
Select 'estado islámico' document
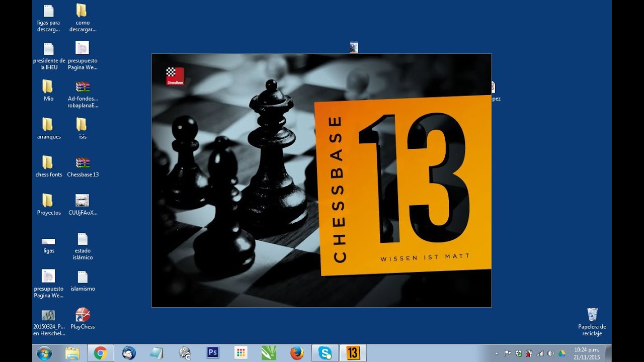pyautogui.click(x=83, y=246)
